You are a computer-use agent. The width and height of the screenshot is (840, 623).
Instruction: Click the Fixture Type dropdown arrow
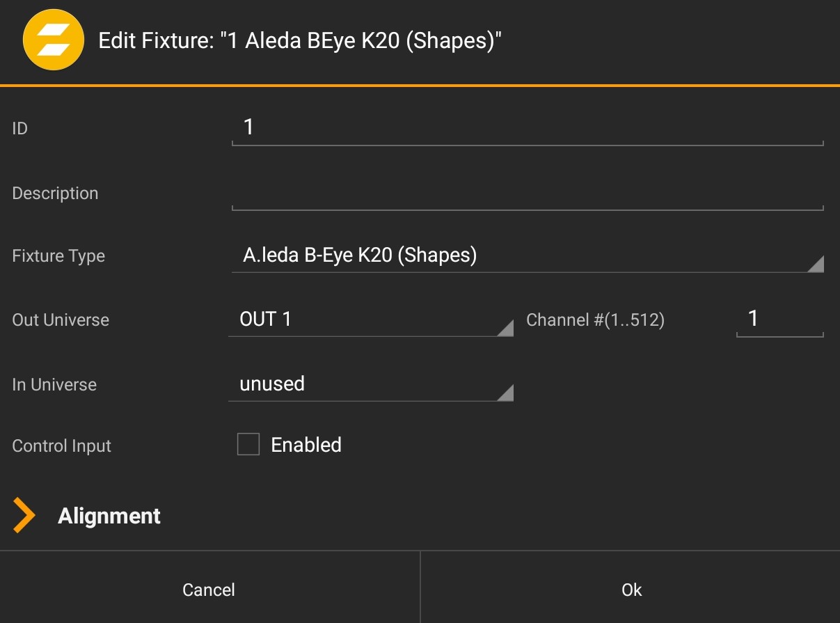coord(816,264)
